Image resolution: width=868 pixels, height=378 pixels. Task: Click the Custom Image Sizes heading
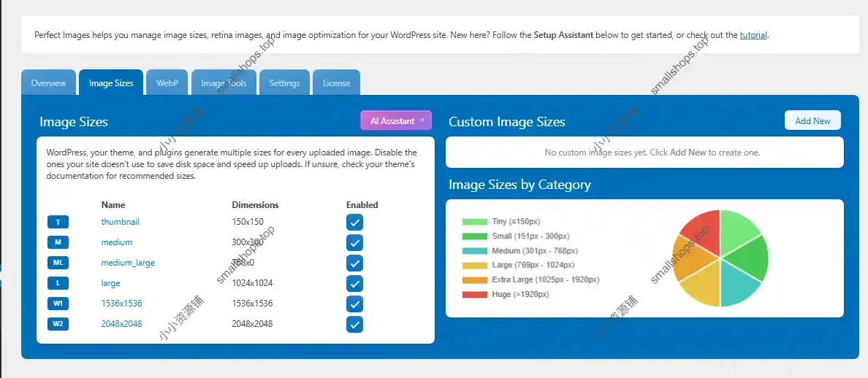pos(507,122)
